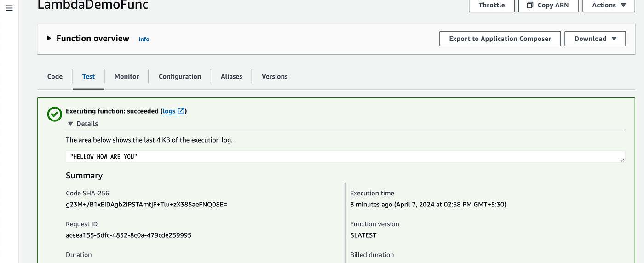Image resolution: width=644 pixels, height=263 pixels.
Task: Select the Request ID value aceea135-5dfc-4852
Action: [129, 235]
